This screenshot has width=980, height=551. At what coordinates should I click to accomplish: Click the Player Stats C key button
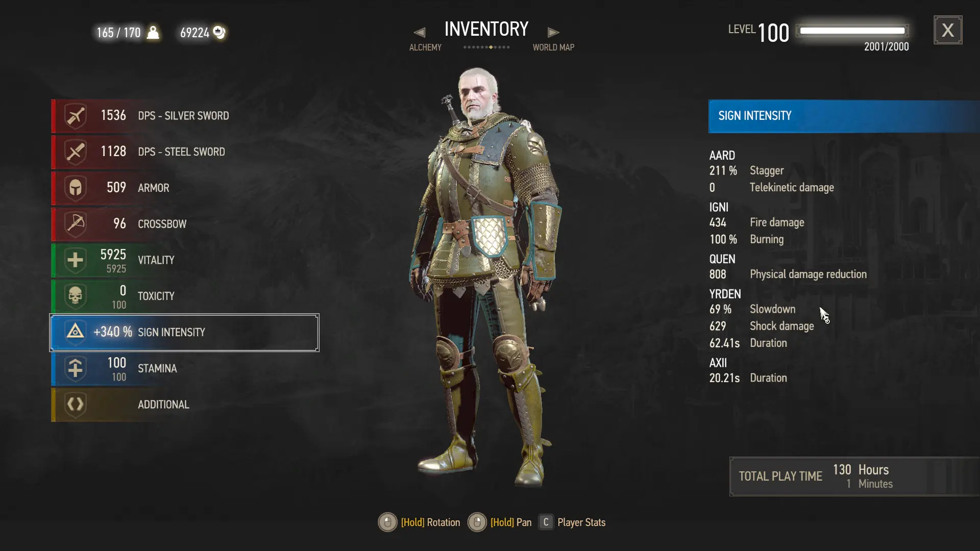[546, 522]
